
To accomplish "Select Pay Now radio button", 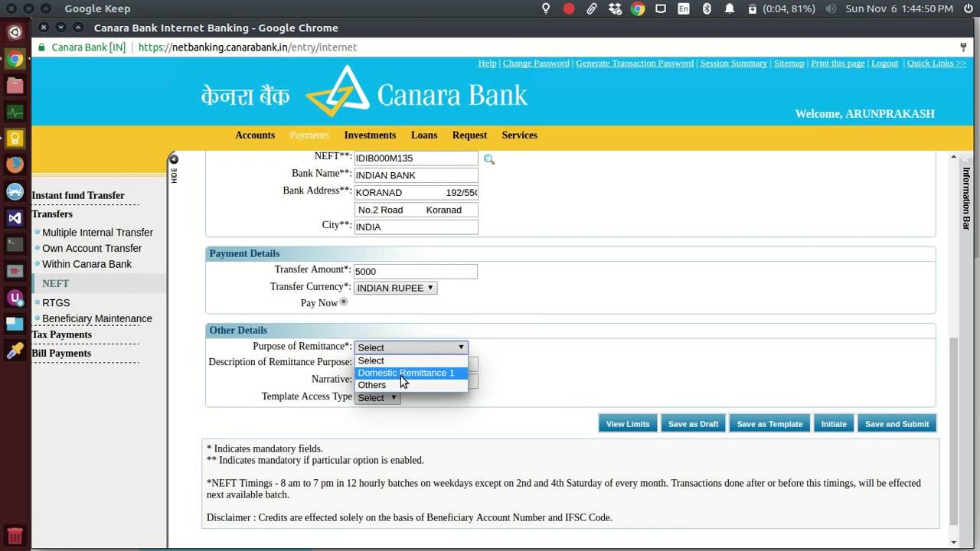I will coord(344,302).
